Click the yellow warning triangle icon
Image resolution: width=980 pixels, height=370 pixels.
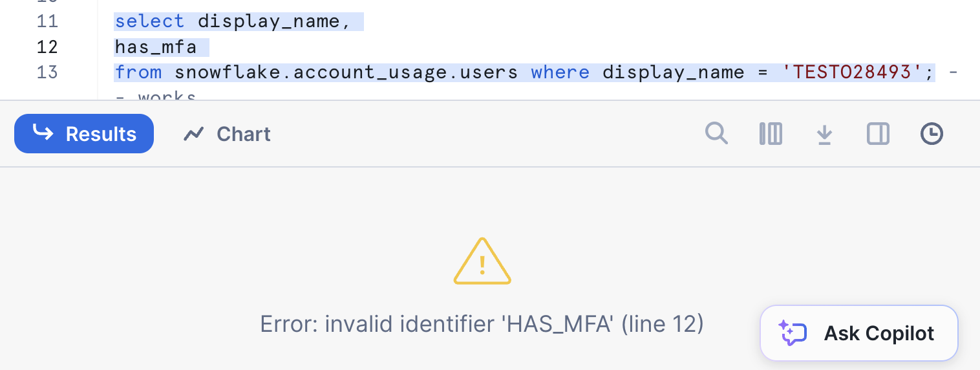click(482, 261)
